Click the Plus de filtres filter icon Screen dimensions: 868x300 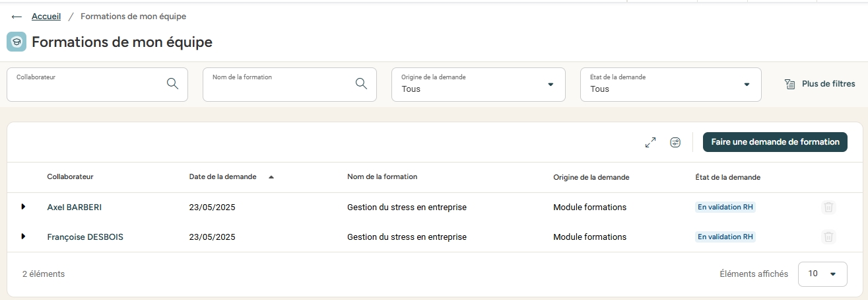789,84
